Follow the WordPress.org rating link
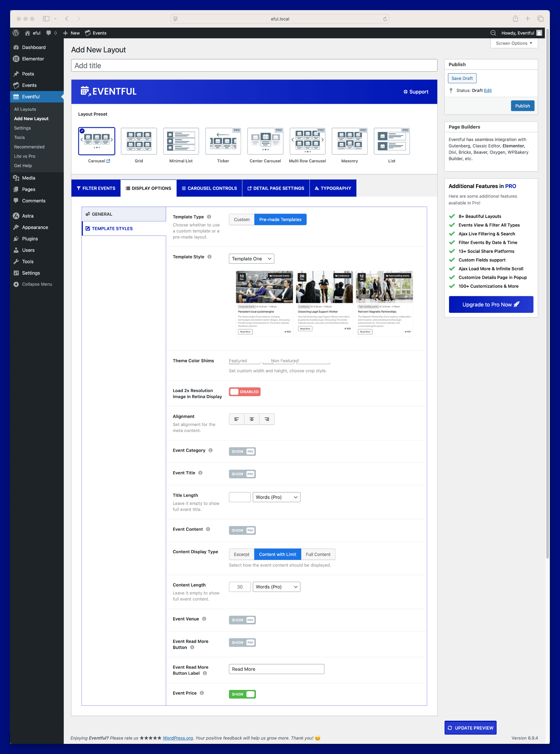 pos(178,738)
